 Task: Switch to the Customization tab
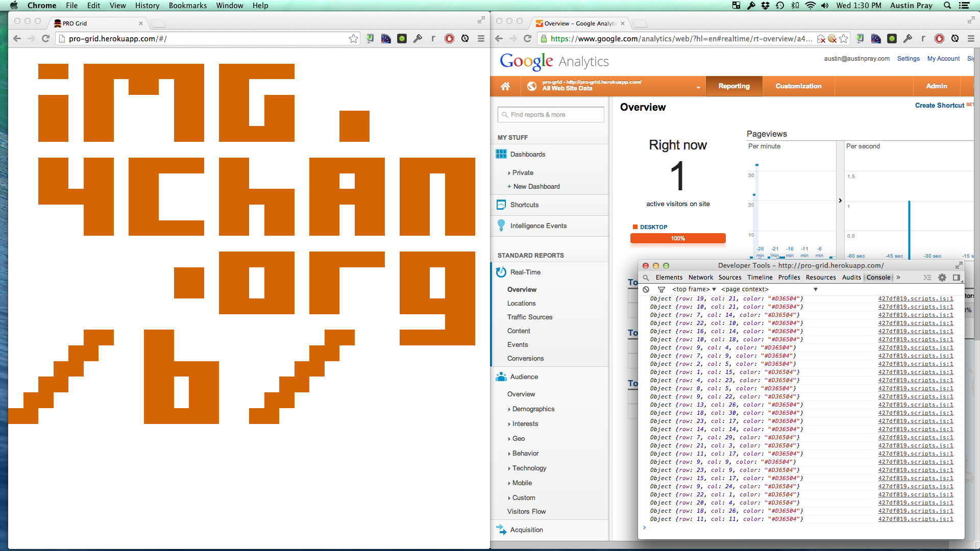point(798,86)
